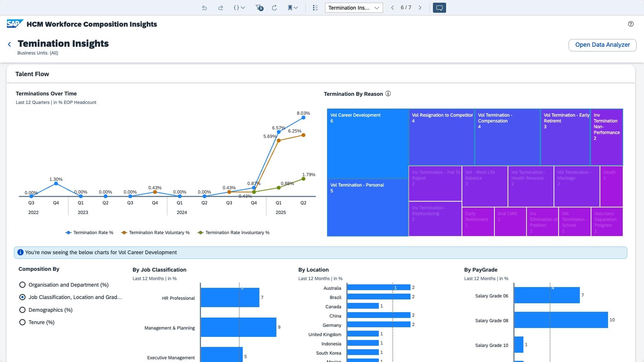Open the page list icon
The width and height of the screenshot is (644, 362).
pos(315,8)
